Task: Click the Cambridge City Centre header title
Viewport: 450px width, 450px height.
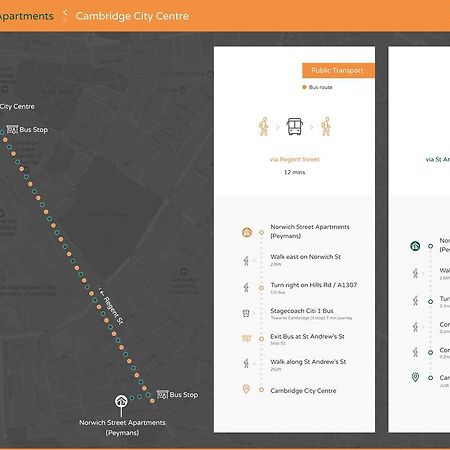Action: tap(132, 16)
